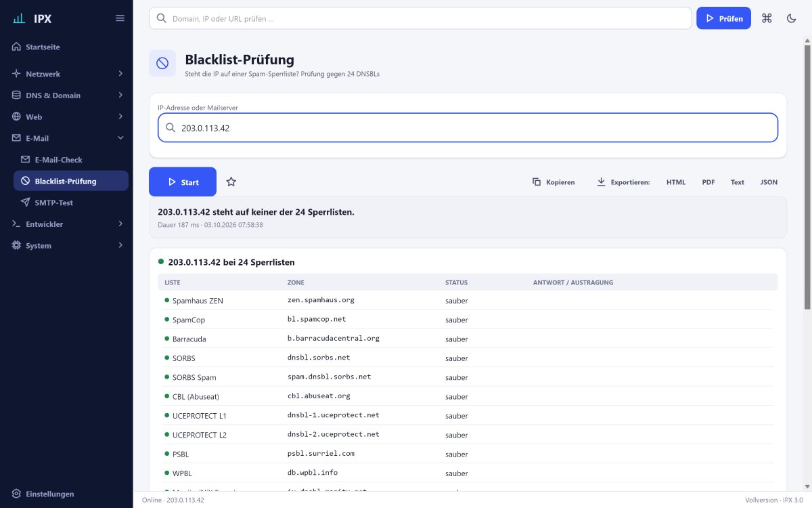Click the Prüfen button
This screenshot has height=508, width=812.
723,18
